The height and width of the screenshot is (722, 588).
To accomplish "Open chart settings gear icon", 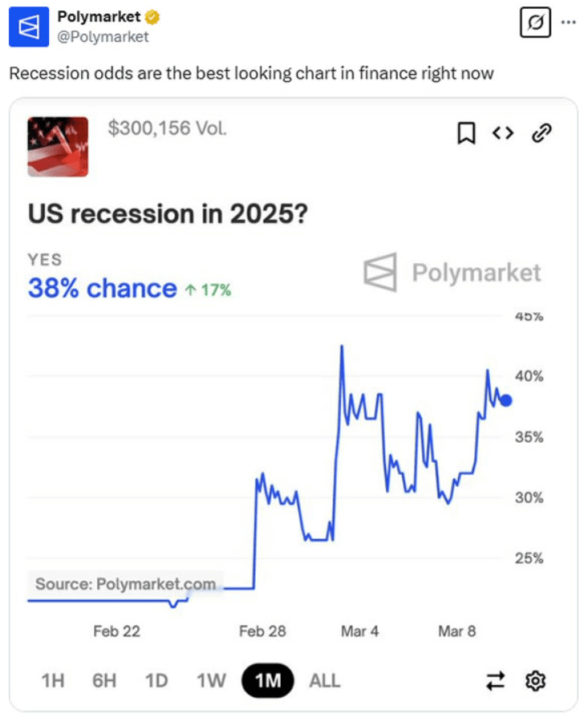I will point(535,680).
